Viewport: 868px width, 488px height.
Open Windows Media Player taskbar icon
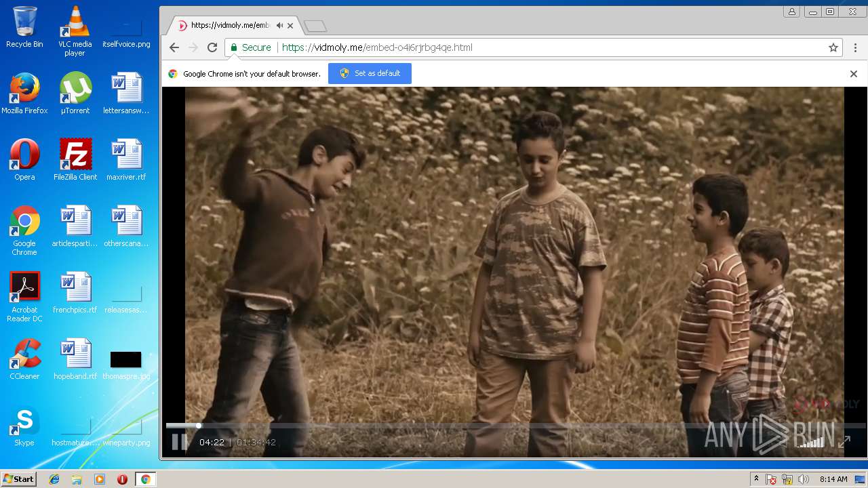[x=100, y=479]
